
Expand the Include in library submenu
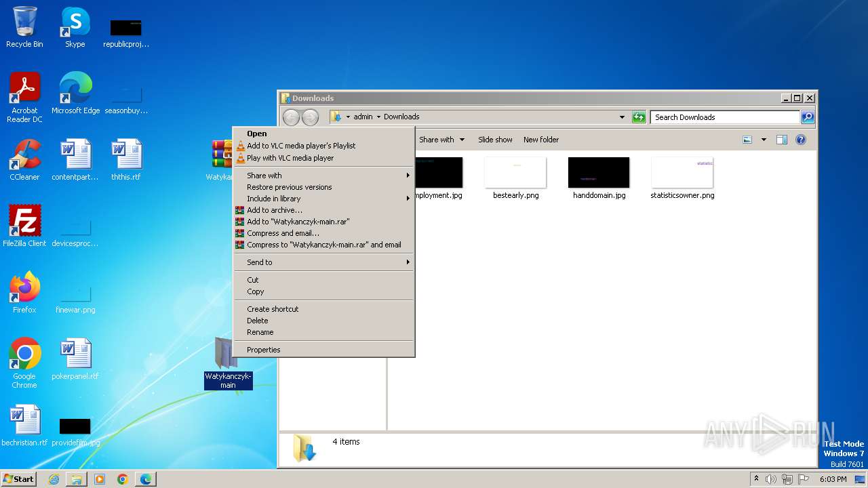[324, 199]
